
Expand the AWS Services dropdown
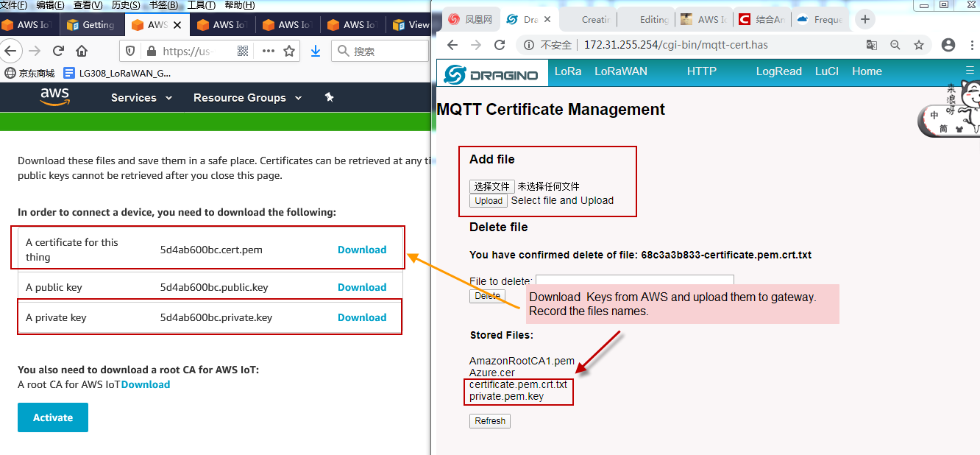141,97
